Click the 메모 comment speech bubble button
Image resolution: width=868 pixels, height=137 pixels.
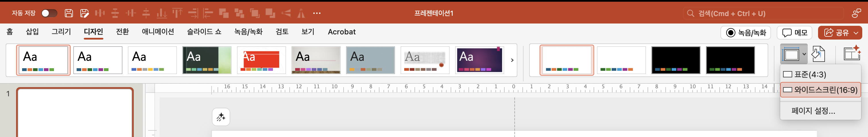[x=794, y=33]
